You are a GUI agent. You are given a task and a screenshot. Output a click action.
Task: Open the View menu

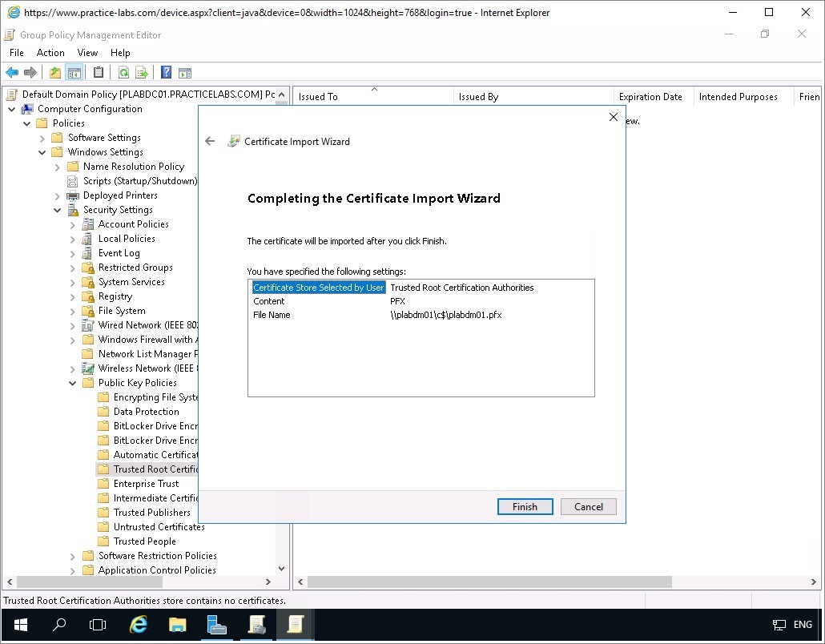click(87, 53)
